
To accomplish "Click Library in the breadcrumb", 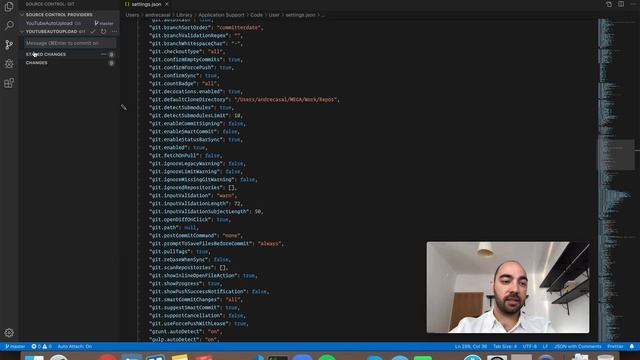I will 184,15.
